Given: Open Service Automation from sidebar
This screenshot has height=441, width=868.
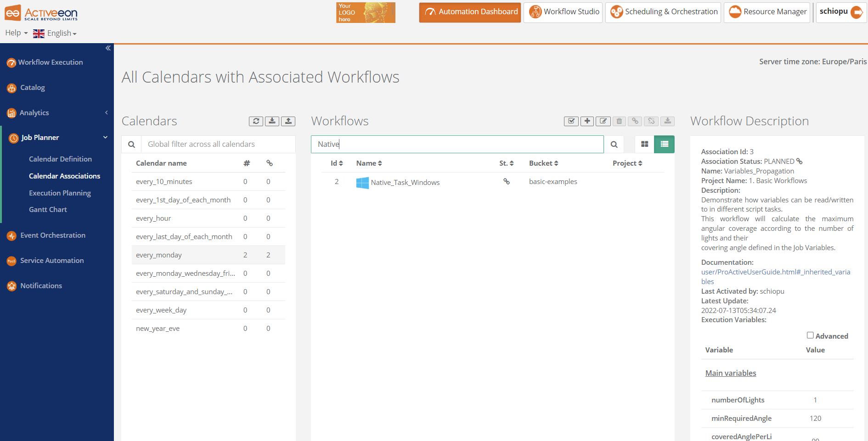Looking at the screenshot, I should point(52,261).
